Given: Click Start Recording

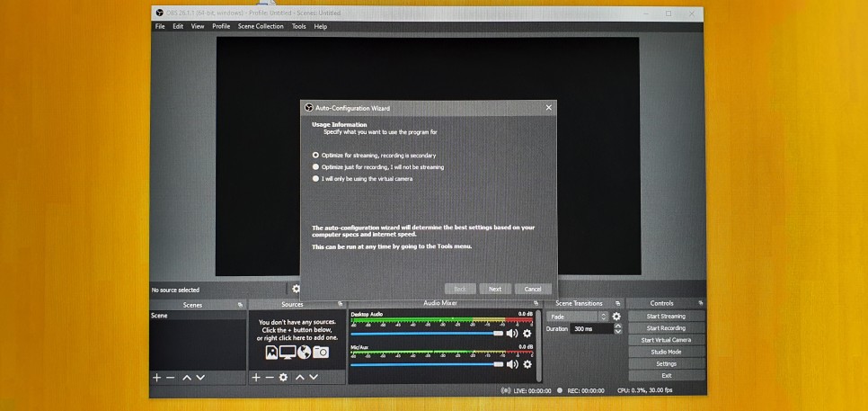Looking at the screenshot, I should tap(666, 328).
